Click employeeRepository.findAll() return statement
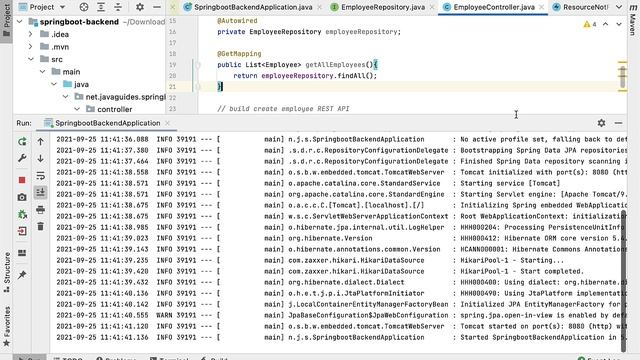Image resolution: width=640 pixels, height=360 pixels. tap(305, 76)
